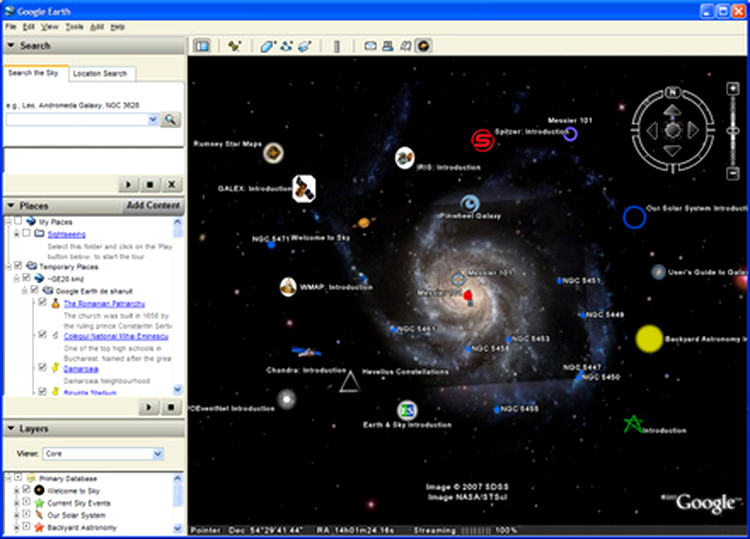Uncheck the Google Earth de sharuit checkbox

(x=34, y=290)
